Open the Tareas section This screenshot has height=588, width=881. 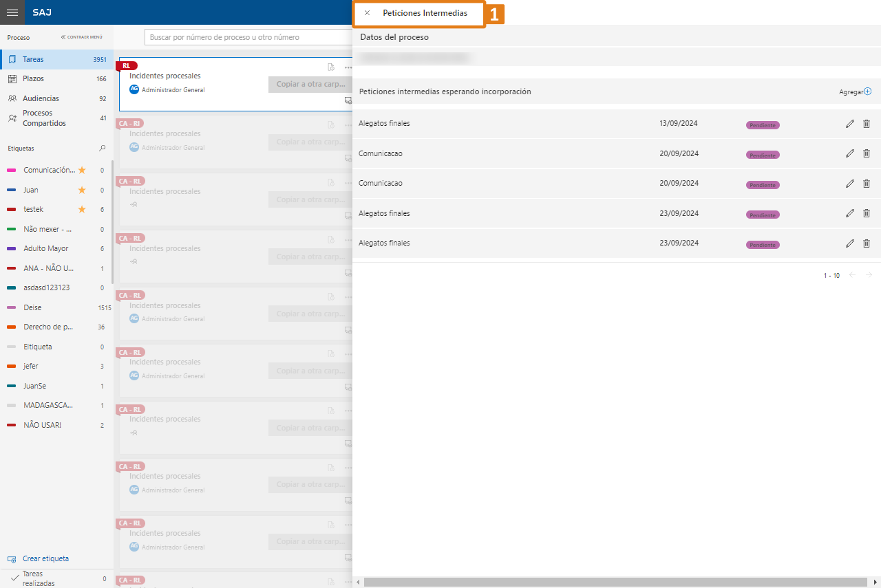tap(56, 59)
